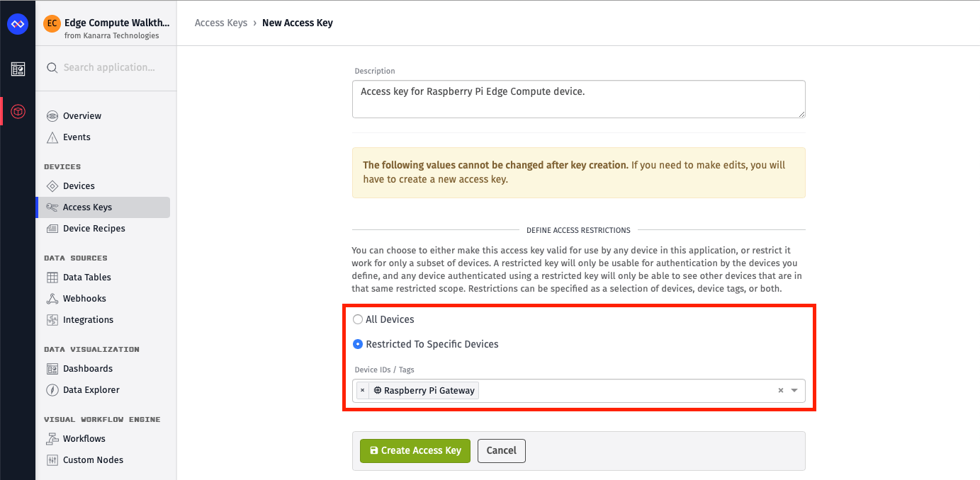Viewport: 980px width, 480px height.
Task: Click the Workflows icon
Action: click(52, 439)
